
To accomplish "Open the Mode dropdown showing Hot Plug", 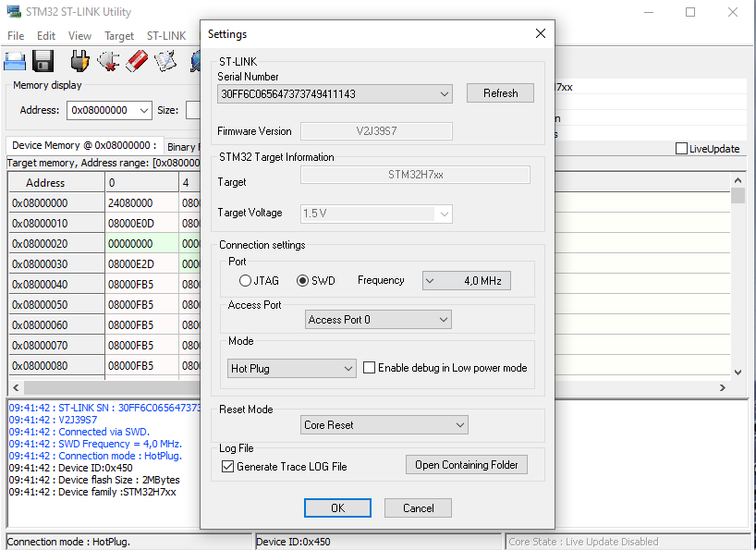I will (292, 368).
